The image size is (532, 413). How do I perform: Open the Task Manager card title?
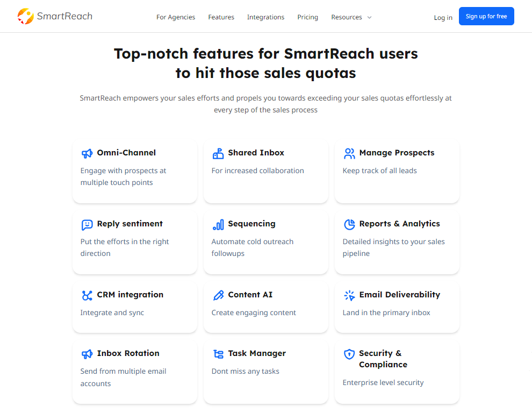click(x=257, y=353)
